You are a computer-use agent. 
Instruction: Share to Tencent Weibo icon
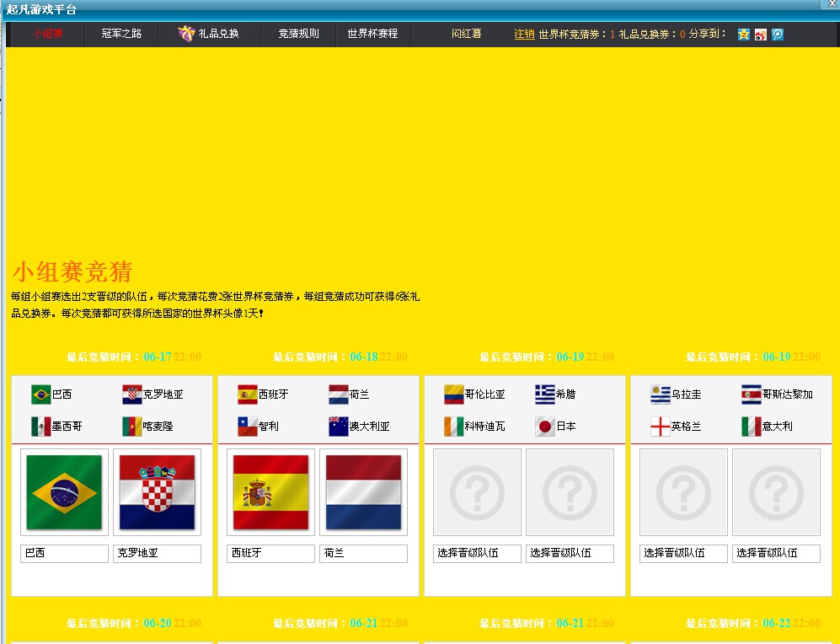(x=778, y=35)
